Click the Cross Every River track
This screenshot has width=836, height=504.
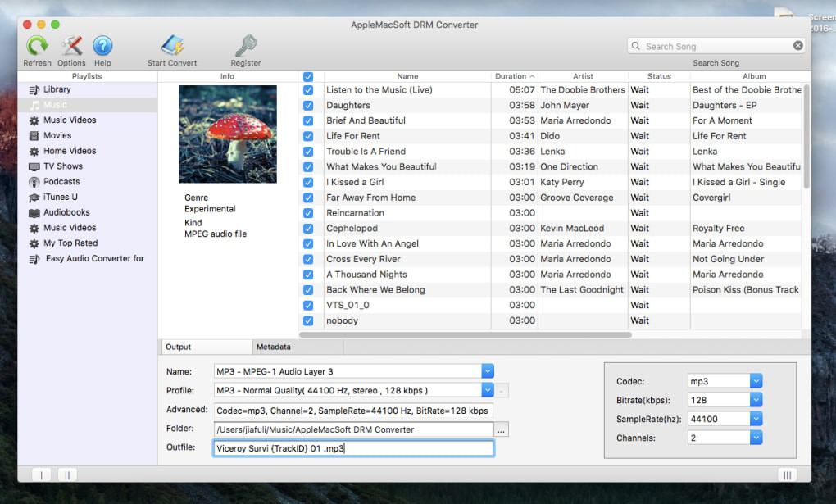tap(363, 259)
